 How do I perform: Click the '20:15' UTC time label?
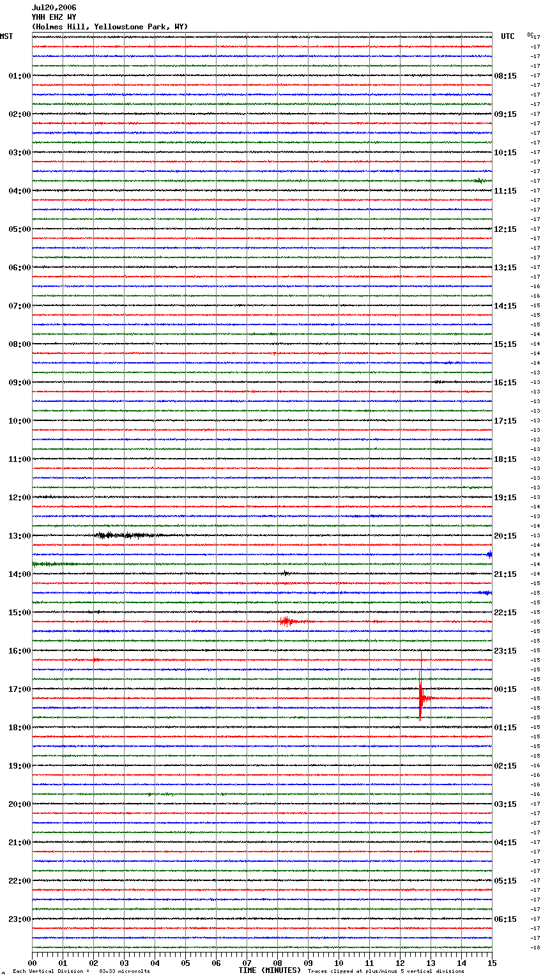505,536
